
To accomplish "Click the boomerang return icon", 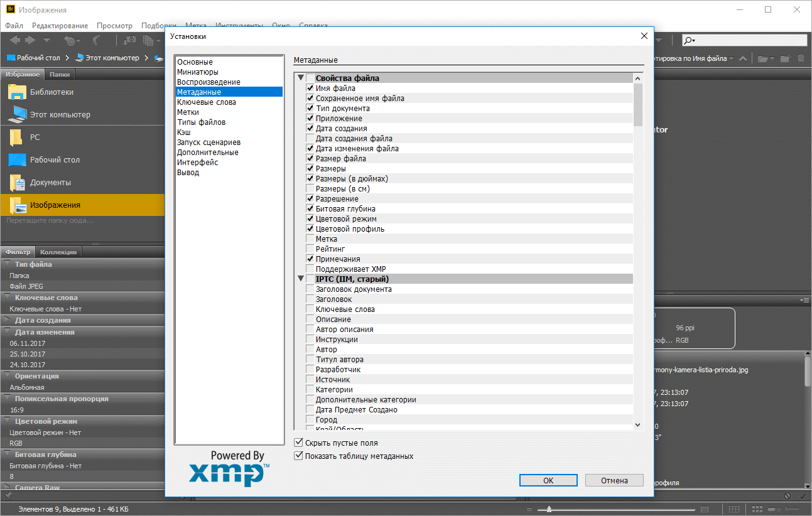I will tap(97, 41).
